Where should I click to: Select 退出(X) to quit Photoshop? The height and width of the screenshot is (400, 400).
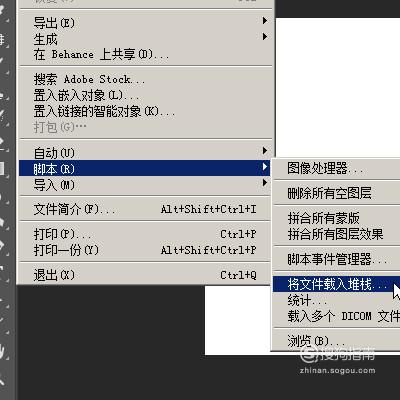coord(145,275)
